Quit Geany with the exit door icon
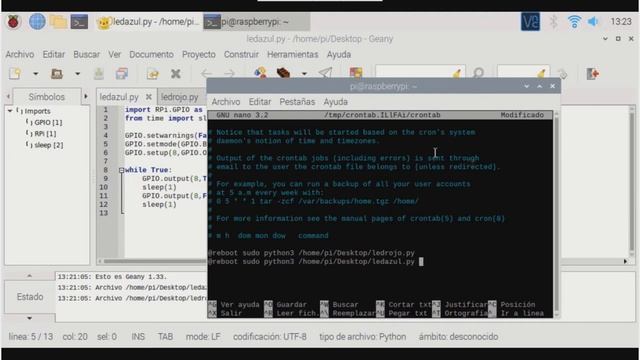Image resolution: width=640 pixels, height=360 pixels. coord(593,74)
